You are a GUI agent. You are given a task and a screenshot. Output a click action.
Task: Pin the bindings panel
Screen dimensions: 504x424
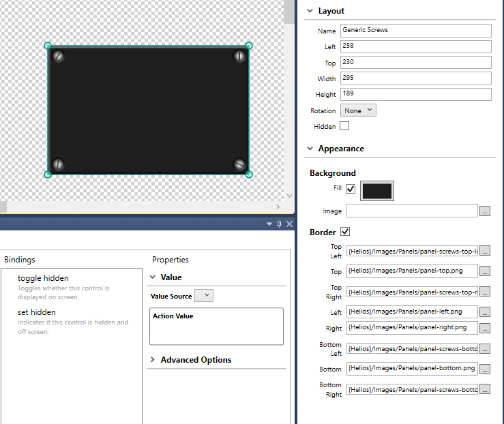point(279,224)
